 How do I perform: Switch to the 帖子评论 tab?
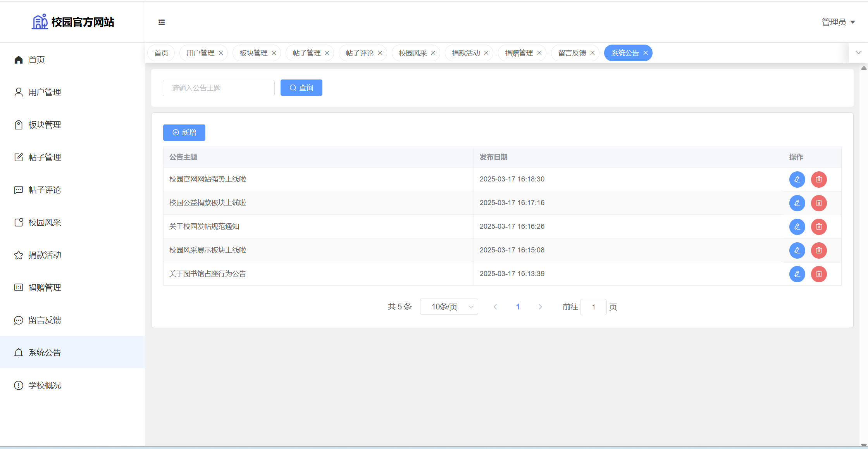coord(360,53)
